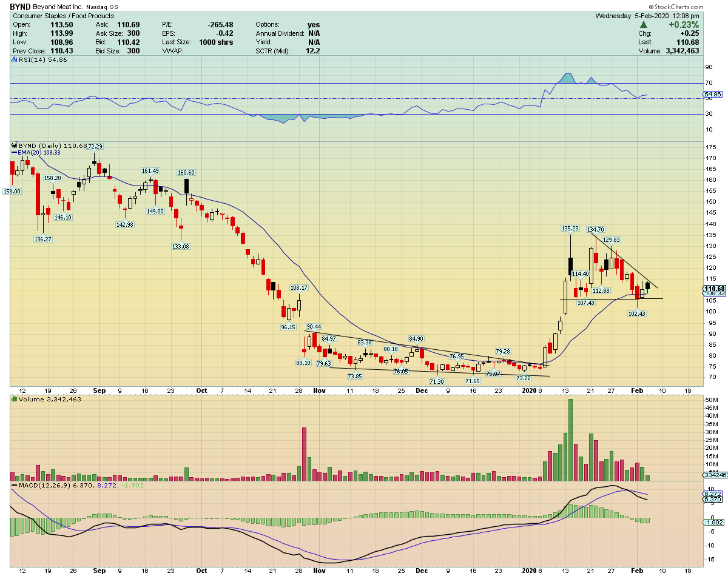Click the 2020 year marker on price axis
The width and height of the screenshot is (728, 576).
pyautogui.click(x=530, y=391)
